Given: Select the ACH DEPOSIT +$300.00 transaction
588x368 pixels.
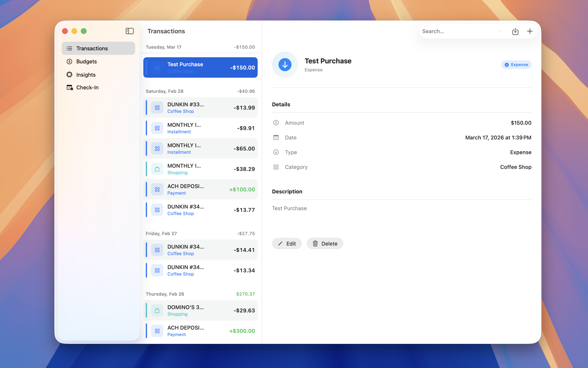Looking at the screenshot, I should tap(200, 331).
